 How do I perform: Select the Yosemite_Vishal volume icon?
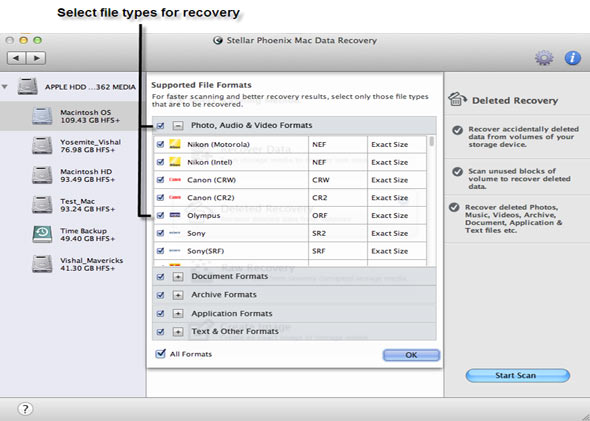pyautogui.click(x=42, y=146)
